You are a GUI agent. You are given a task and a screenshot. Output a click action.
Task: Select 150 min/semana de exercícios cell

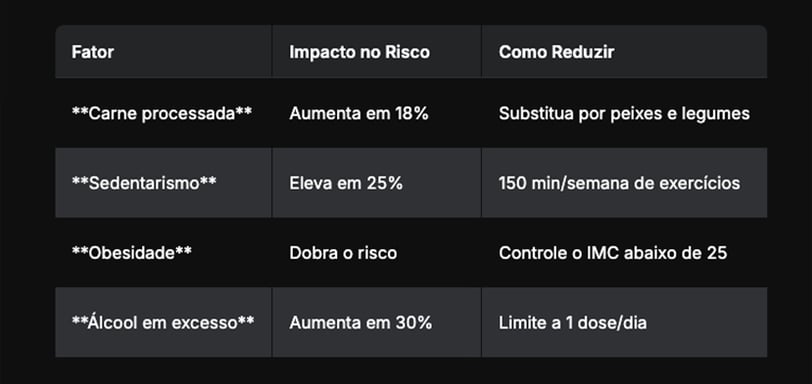click(624, 183)
